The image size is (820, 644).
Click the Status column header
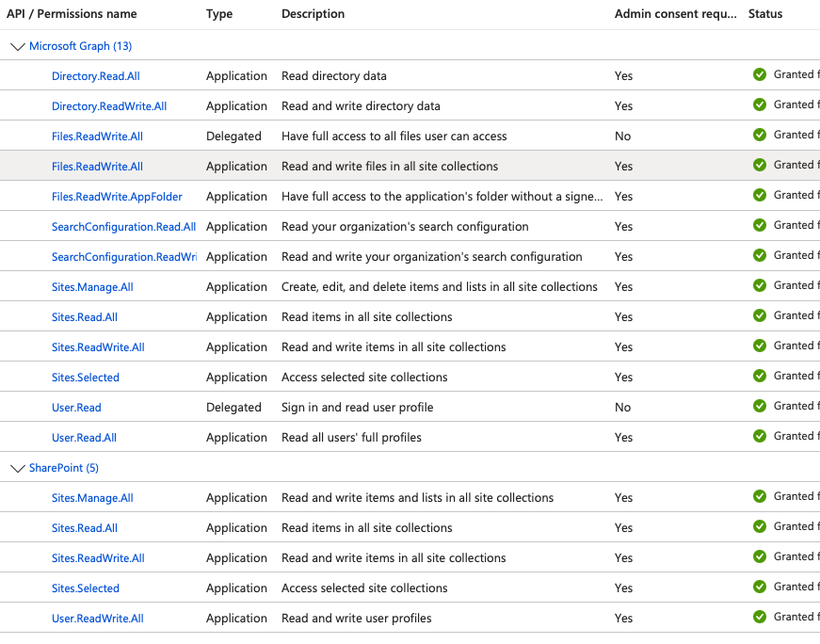point(764,14)
